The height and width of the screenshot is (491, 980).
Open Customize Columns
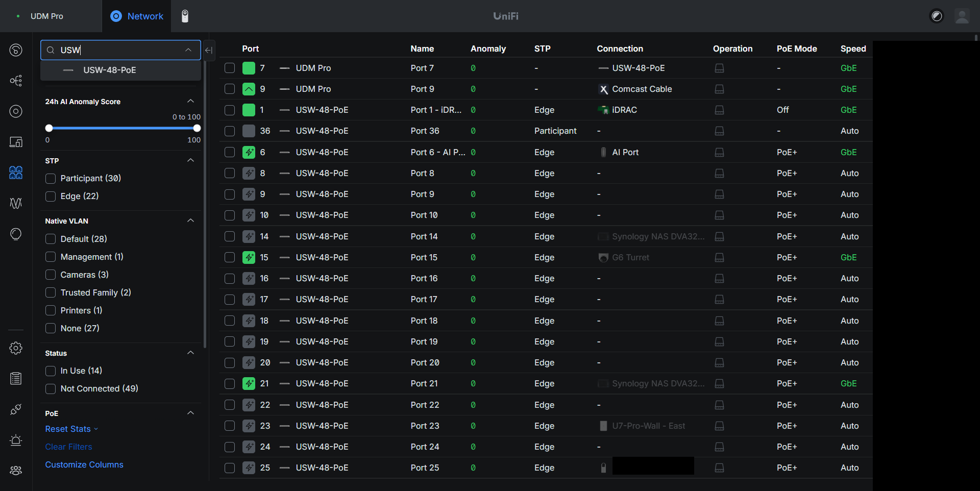[x=84, y=464]
